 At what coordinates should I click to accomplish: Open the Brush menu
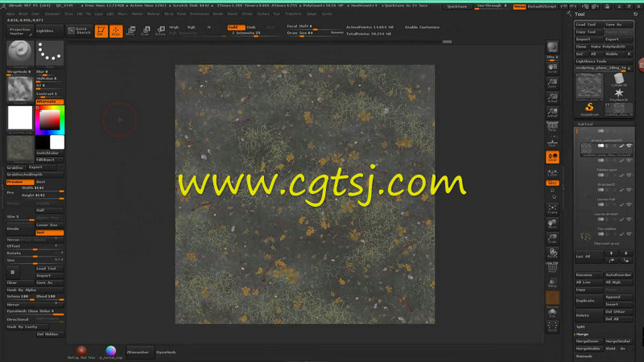23,14
